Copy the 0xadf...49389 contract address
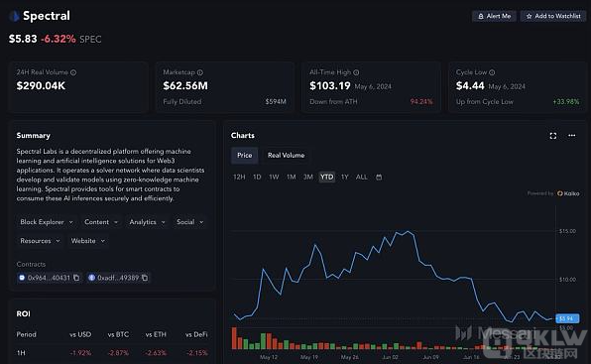 tap(145, 278)
